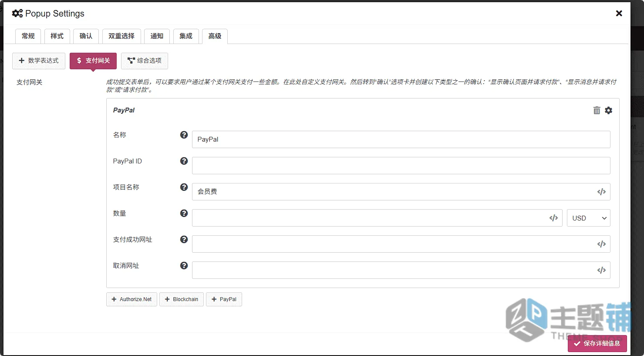
Task: Focus the 项目名称 input containing 会员费
Action: (401, 192)
